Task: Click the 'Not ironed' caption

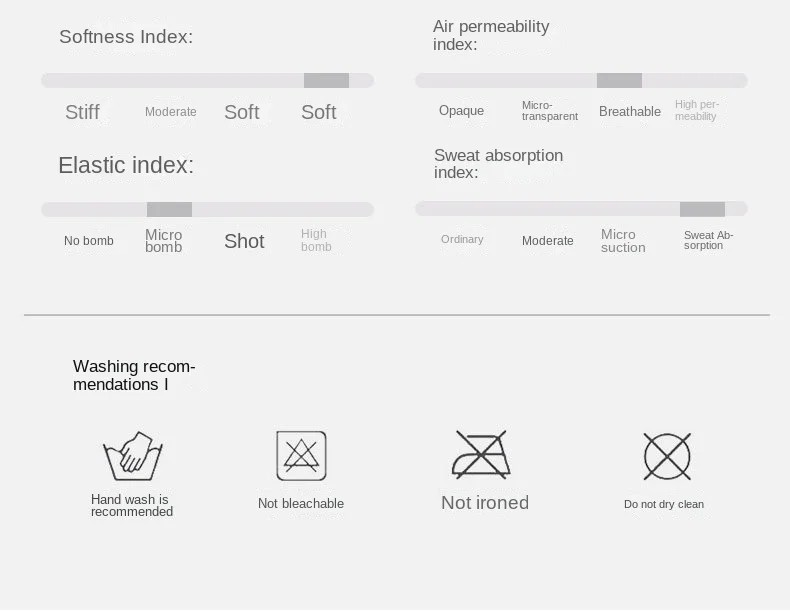Action: (485, 503)
